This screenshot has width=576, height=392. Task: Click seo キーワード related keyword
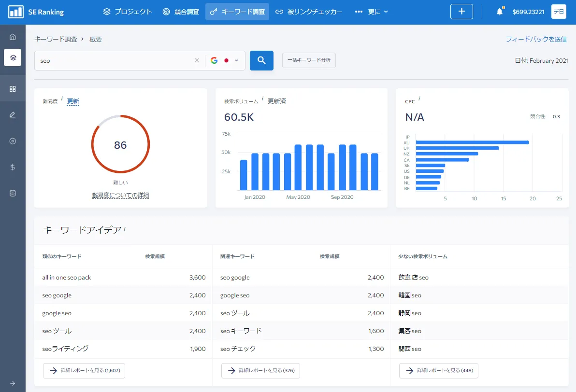point(241,331)
